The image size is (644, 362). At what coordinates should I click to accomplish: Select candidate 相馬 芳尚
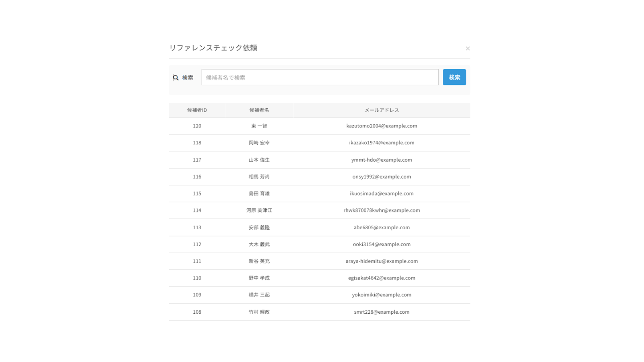[259, 177]
